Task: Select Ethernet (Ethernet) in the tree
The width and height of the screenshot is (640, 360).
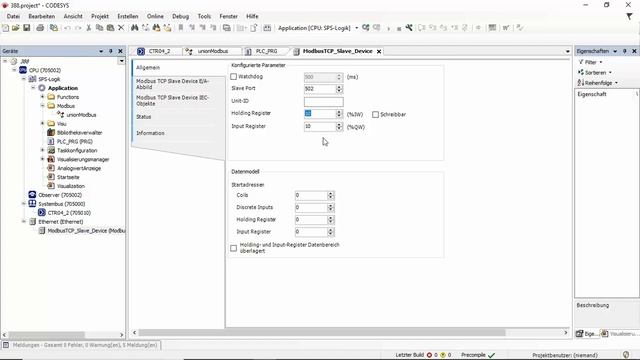Action: [61, 222]
